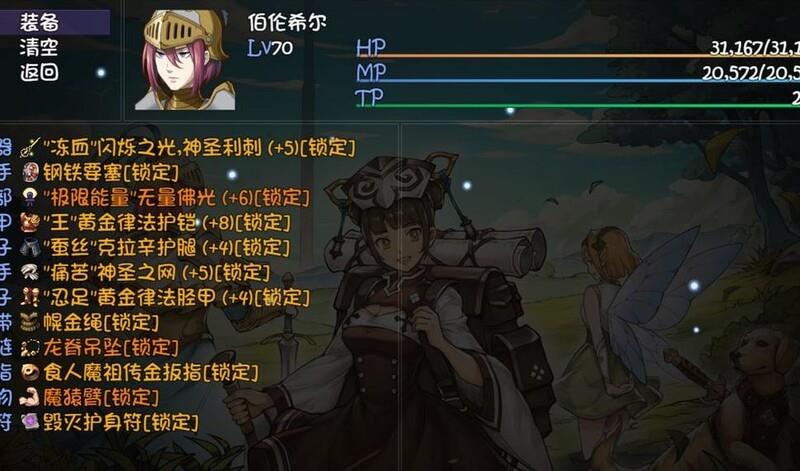Click the orange HP gauge bar
This screenshot has height=471, width=800.
pyautogui.click(x=578, y=56)
